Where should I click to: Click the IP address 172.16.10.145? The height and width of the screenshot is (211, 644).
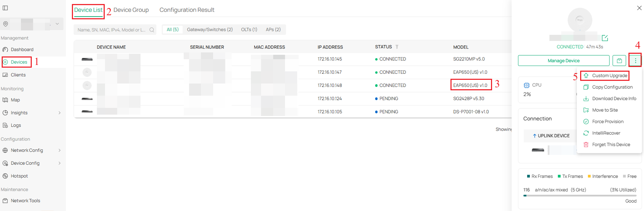click(330, 59)
